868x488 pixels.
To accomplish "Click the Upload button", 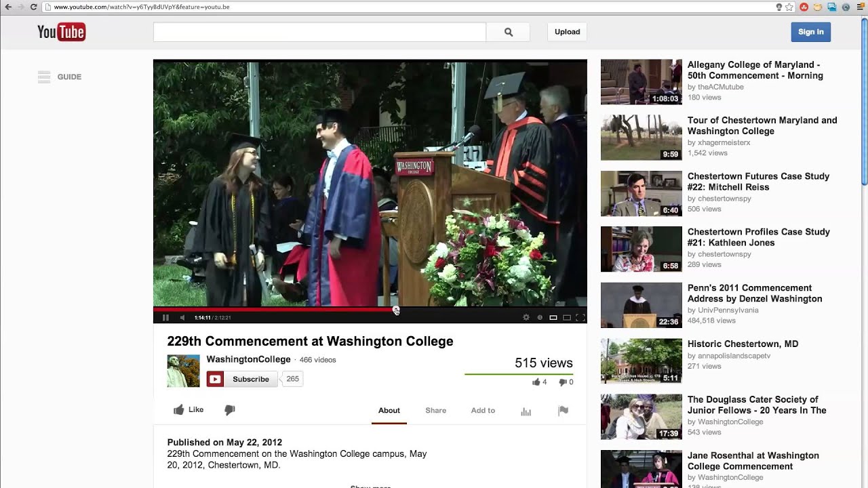I will click(567, 32).
